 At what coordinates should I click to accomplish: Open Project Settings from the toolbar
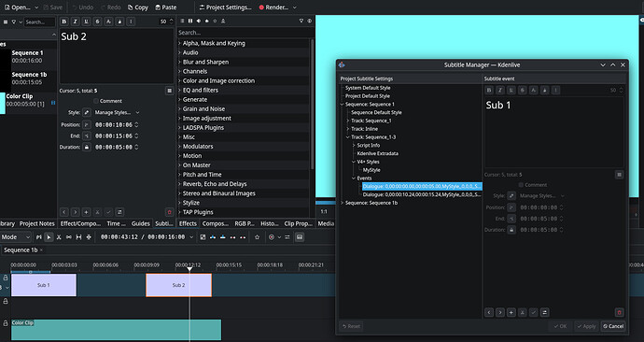225,7
